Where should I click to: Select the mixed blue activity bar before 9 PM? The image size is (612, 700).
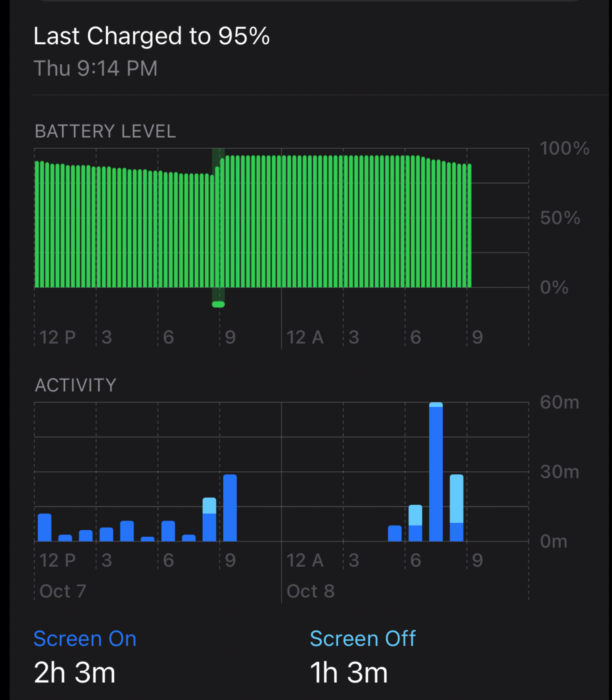[x=209, y=520]
